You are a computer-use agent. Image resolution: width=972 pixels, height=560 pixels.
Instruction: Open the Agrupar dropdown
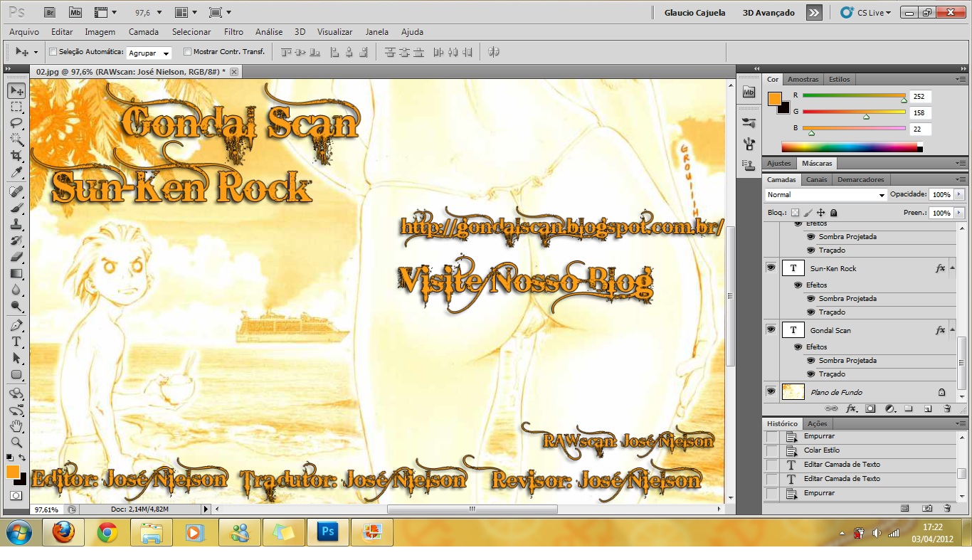(x=149, y=53)
